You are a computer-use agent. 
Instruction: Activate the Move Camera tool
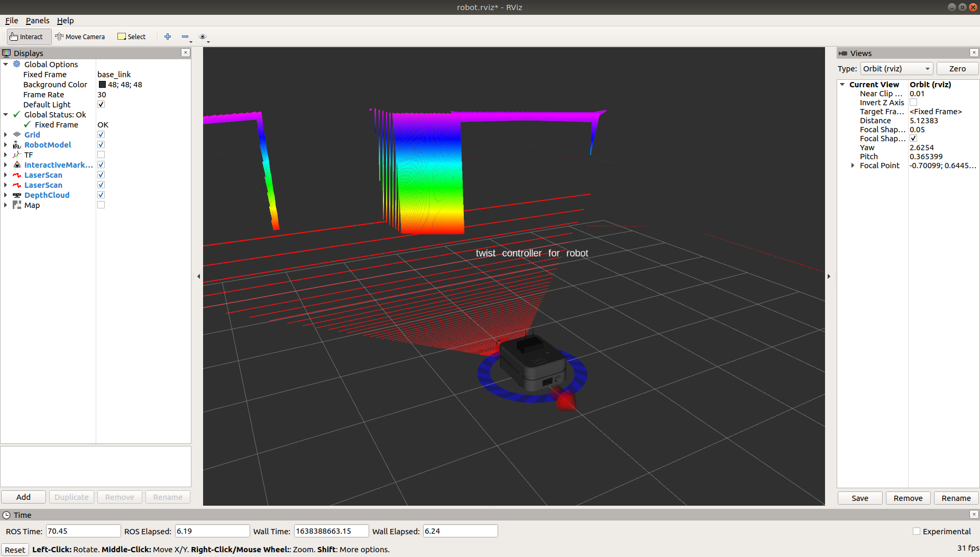coord(80,36)
